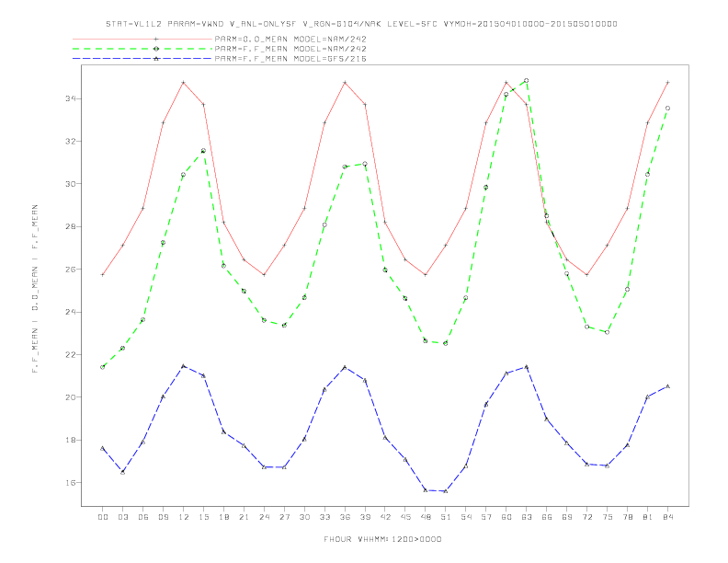The height and width of the screenshot is (563, 728).
Task: Click x-axis forecast hour label 54
Action: (466, 517)
